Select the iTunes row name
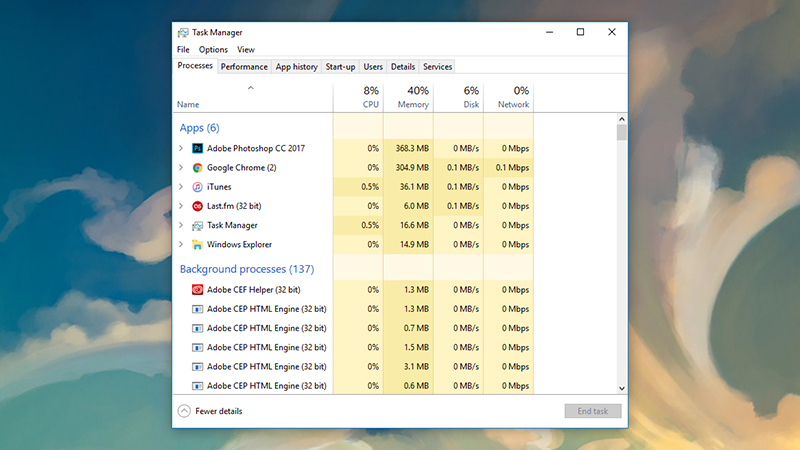Screen dimensions: 800x450 pos(219,187)
